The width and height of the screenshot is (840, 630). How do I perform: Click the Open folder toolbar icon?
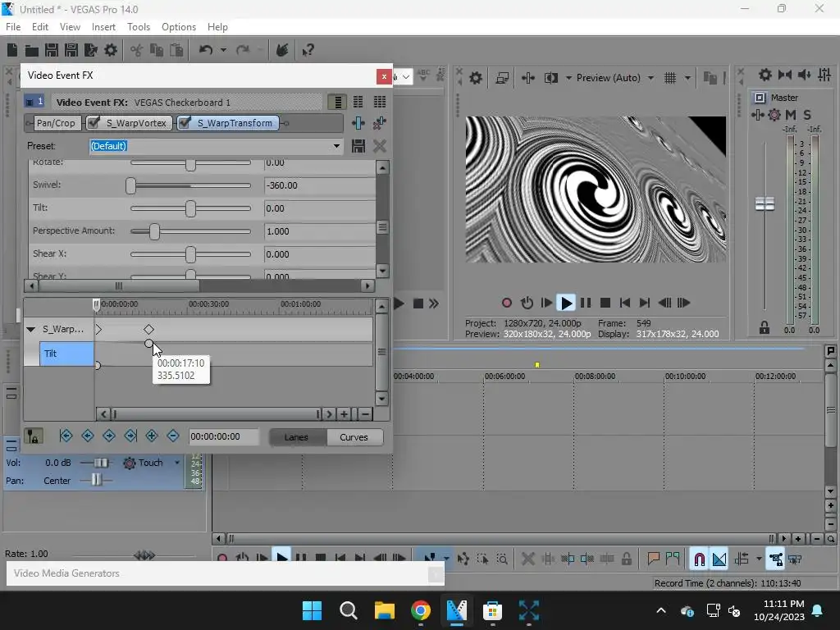pyautogui.click(x=32, y=50)
